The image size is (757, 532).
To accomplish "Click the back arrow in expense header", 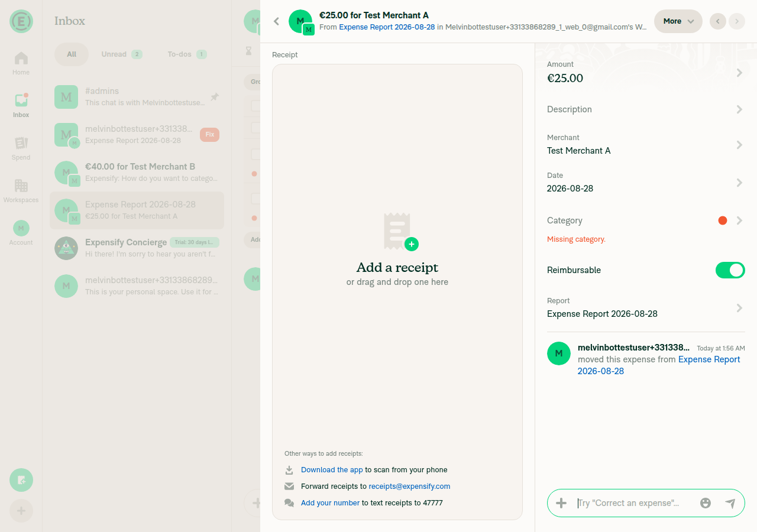I will 276,21.
